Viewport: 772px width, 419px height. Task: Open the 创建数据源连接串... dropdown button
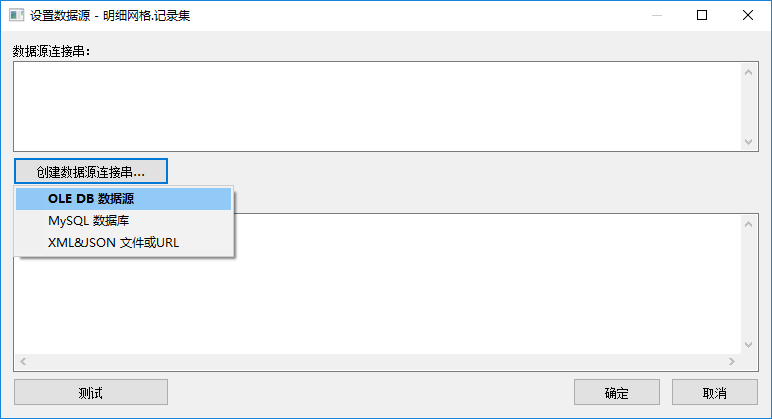point(91,171)
